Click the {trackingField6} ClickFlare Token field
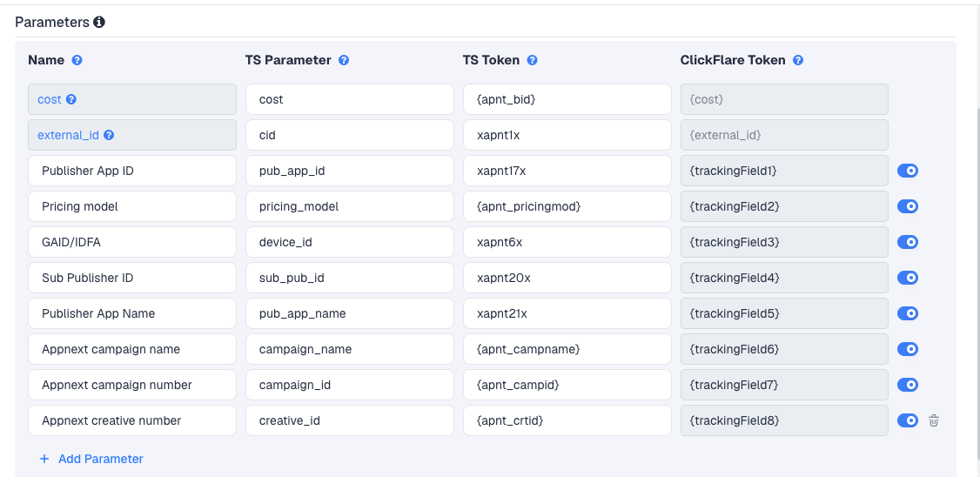Image resolution: width=980 pixels, height=477 pixels. 784,349
